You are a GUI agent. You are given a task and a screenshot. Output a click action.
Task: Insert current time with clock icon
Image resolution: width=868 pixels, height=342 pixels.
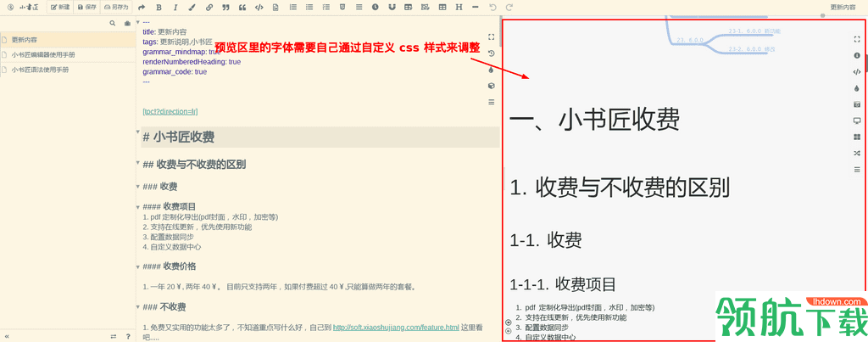tap(376, 7)
